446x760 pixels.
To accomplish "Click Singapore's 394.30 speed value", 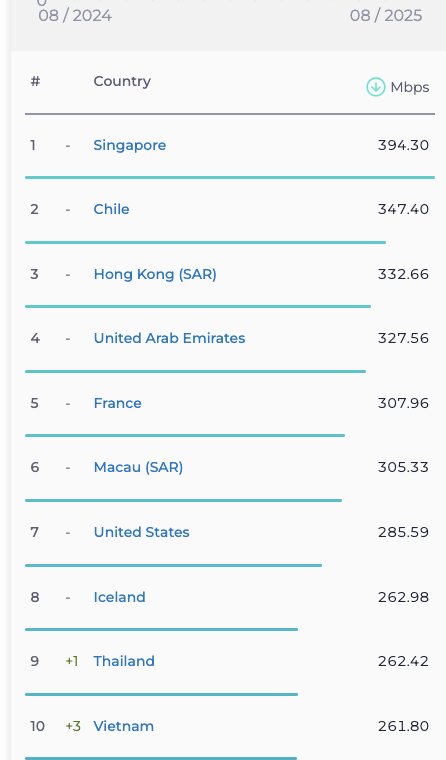I will tap(403, 145).
